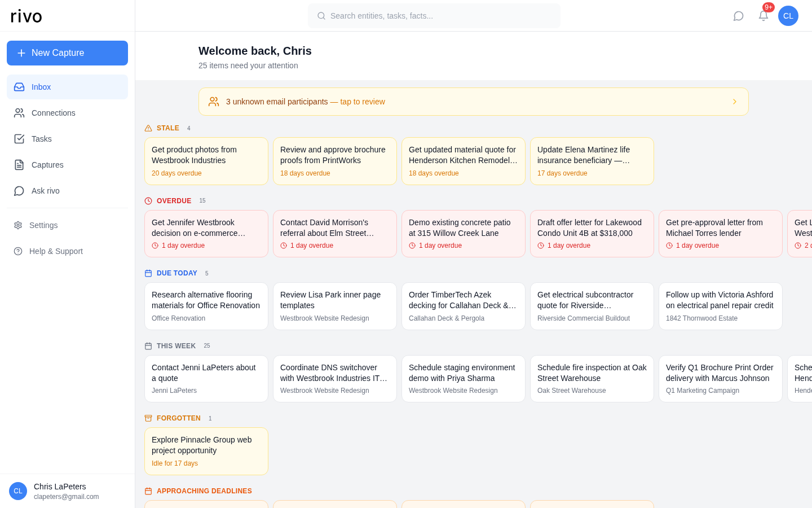Viewport: 812px width, 508px height.
Task: Click the search magnifier icon
Action: coord(321,16)
